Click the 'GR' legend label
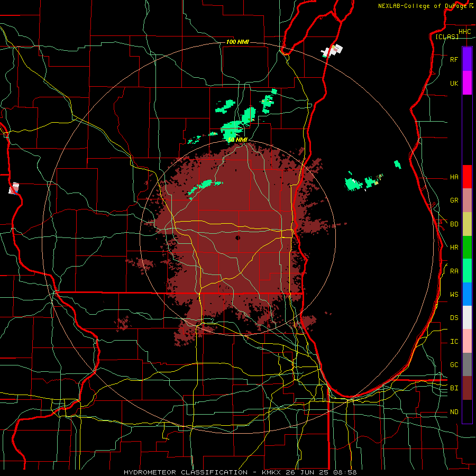Image resolution: width=476 pixels, height=476 pixels. [454, 200]
